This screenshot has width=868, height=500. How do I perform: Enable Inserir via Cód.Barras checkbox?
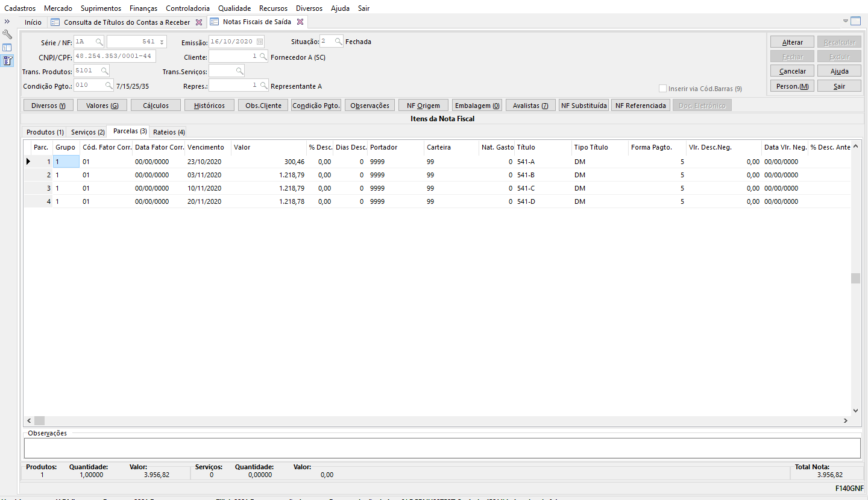click(x=663, y=89)
